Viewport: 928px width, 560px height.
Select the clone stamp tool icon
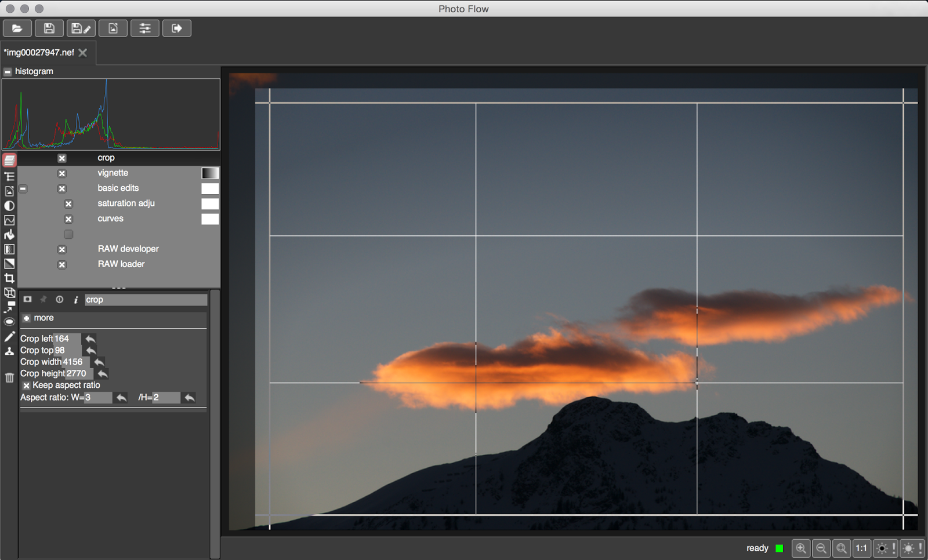pyautogui.click(x=9, y=351)
